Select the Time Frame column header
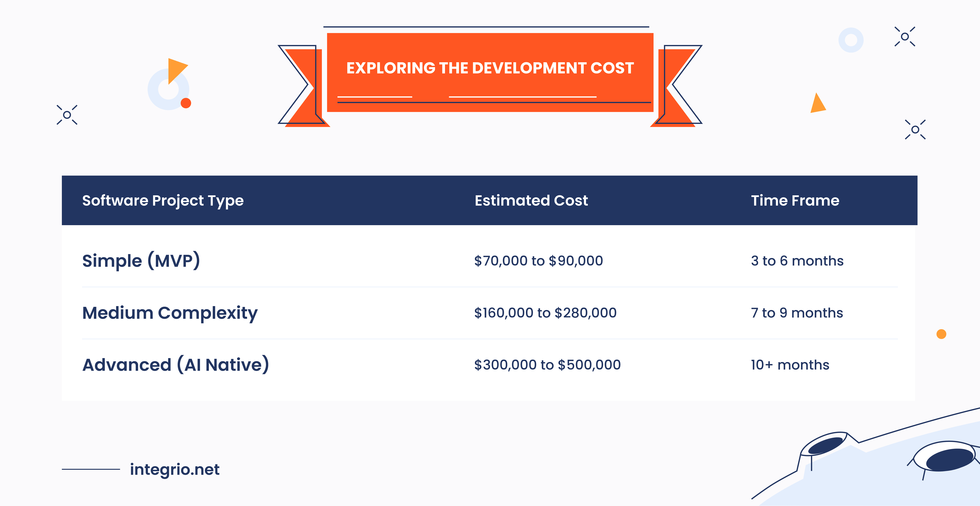Viewport: 980px width, 506px height. click(795, 200)
